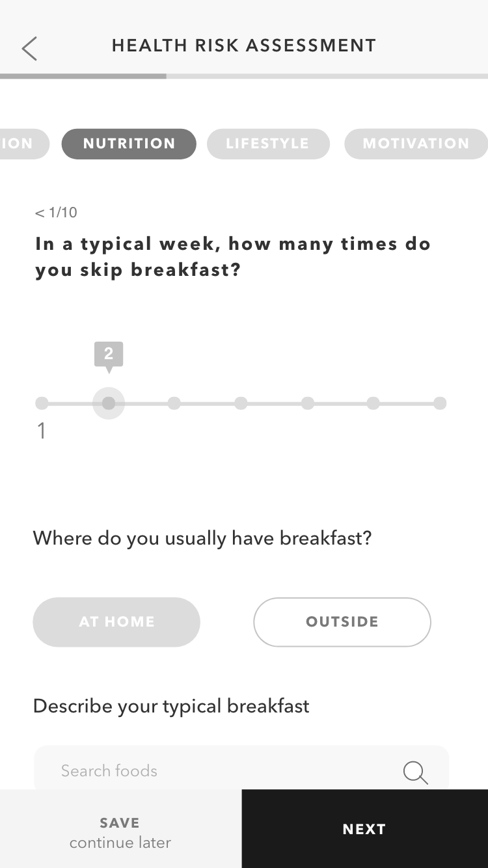Go back using the header arrow
The height and width of the screenshot is (868, 488).
tap(29, 48)
